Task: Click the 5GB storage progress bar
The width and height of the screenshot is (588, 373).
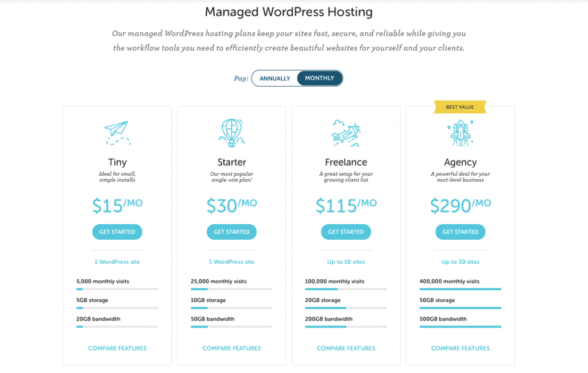Action: [x=117, y=307]
